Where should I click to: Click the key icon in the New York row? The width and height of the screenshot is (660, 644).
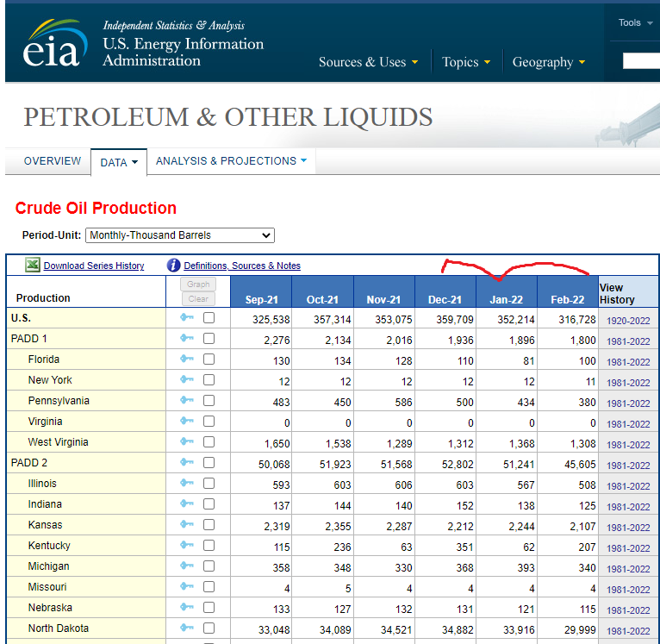click(187, 379)
